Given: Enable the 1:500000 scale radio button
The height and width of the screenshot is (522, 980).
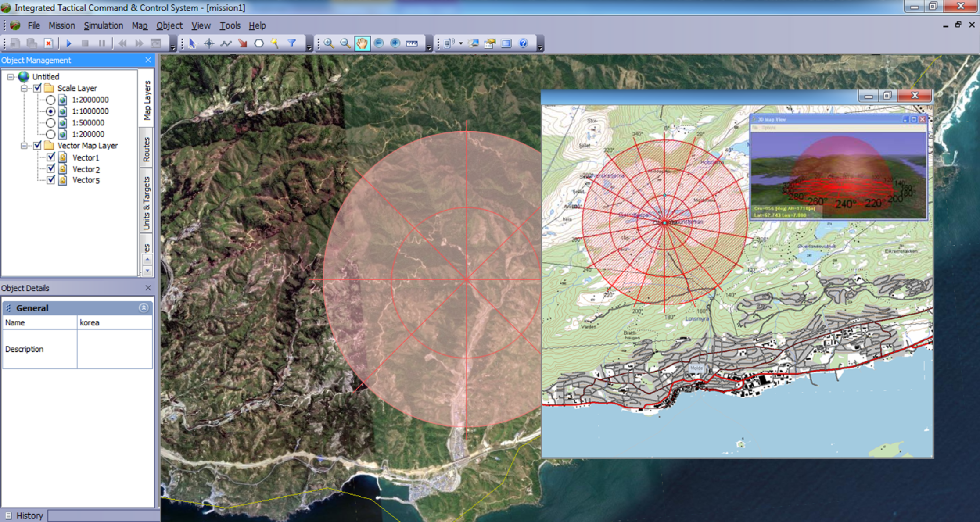Looking at the screenshot, I should tap(50, 123).
